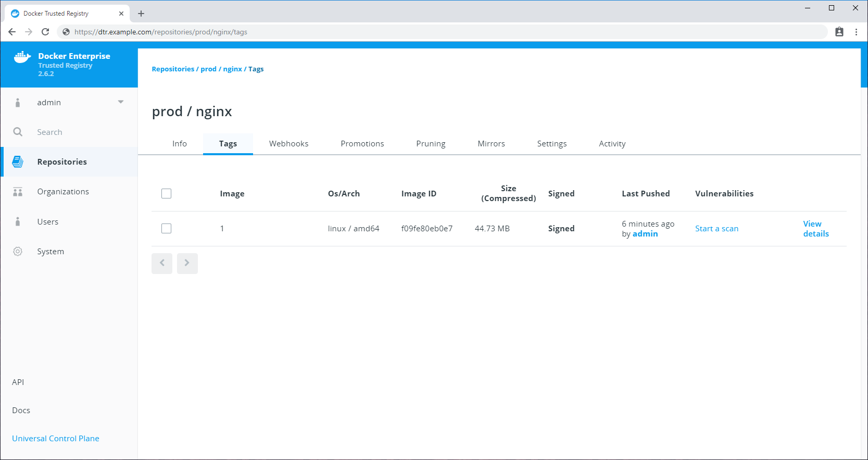
Task: Click the prod breadcrumb link
Action: [208, 69]
